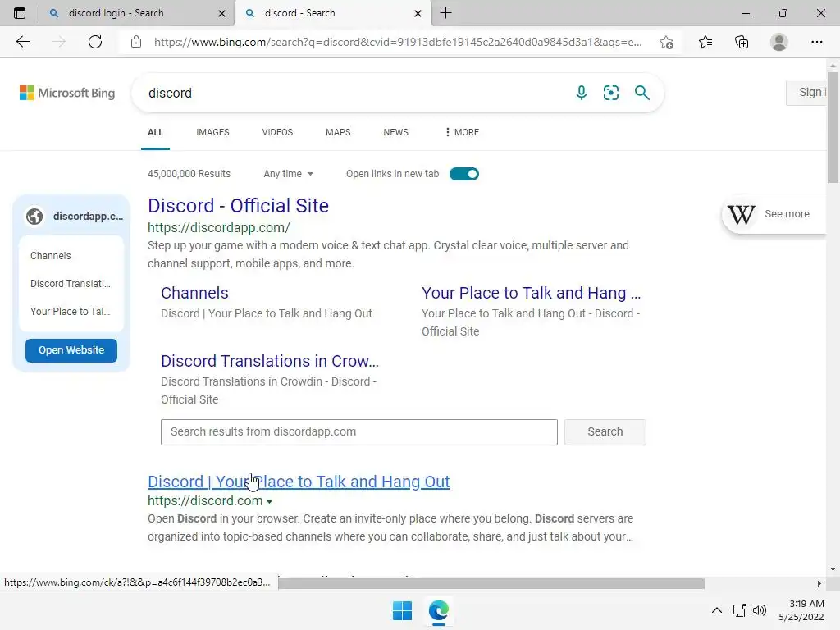The height and width of the screenshot is (630, 840).
Task: Open network status tray icon
Action: (740, 610)
